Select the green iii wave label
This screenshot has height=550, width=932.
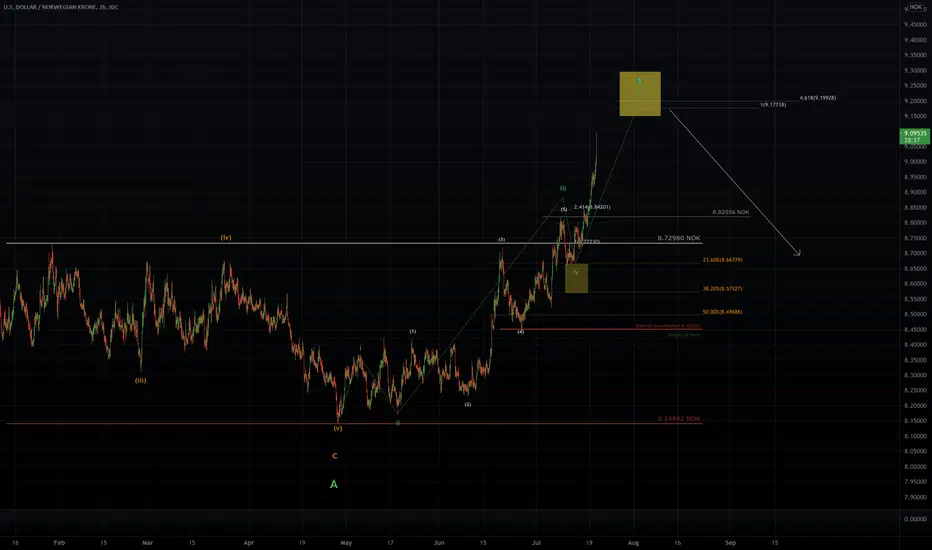tap(563, 188)
